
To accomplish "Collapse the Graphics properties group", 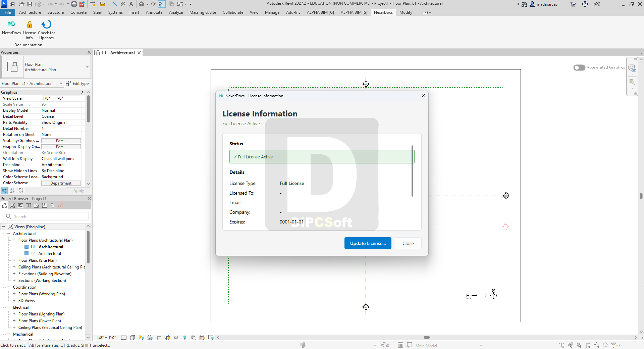I will coord(82,92).
